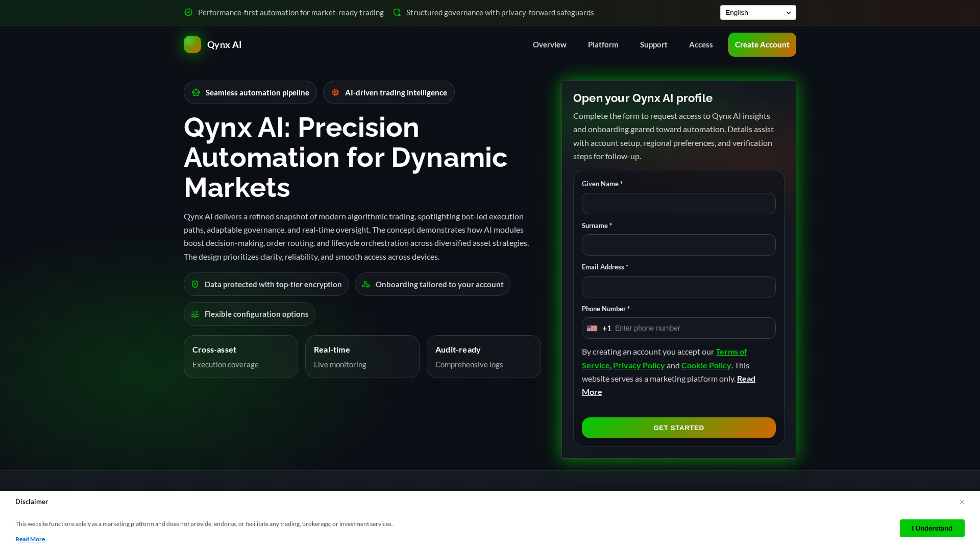
Task: Focus the Given Name input field
Action: click(679, 204)
